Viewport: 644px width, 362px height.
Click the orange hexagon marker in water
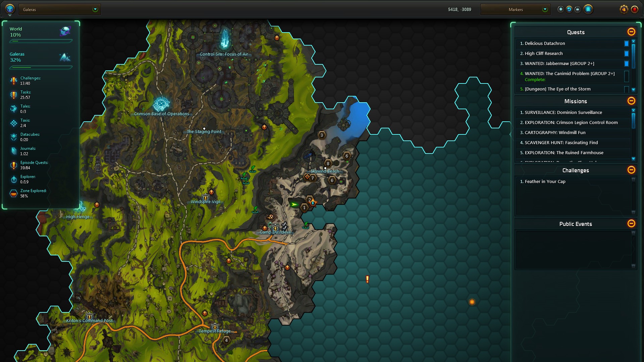tap(472, 302)
